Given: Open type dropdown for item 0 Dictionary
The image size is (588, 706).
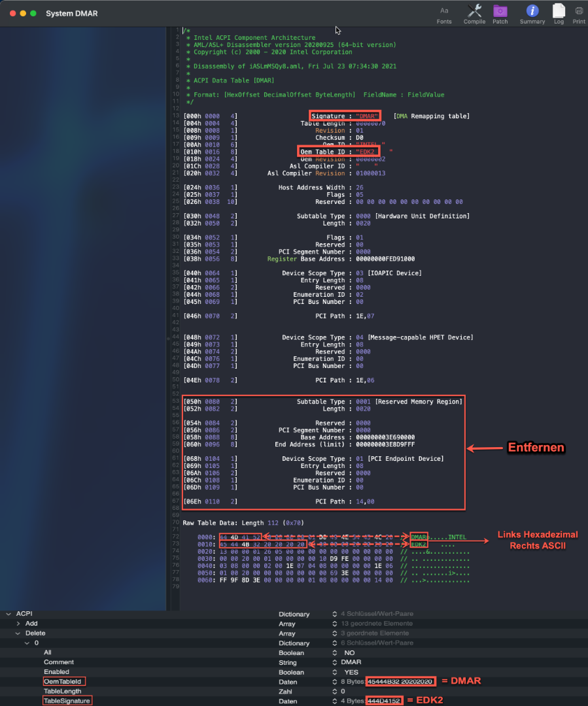Looking at the screenshot, I should 335,643.
